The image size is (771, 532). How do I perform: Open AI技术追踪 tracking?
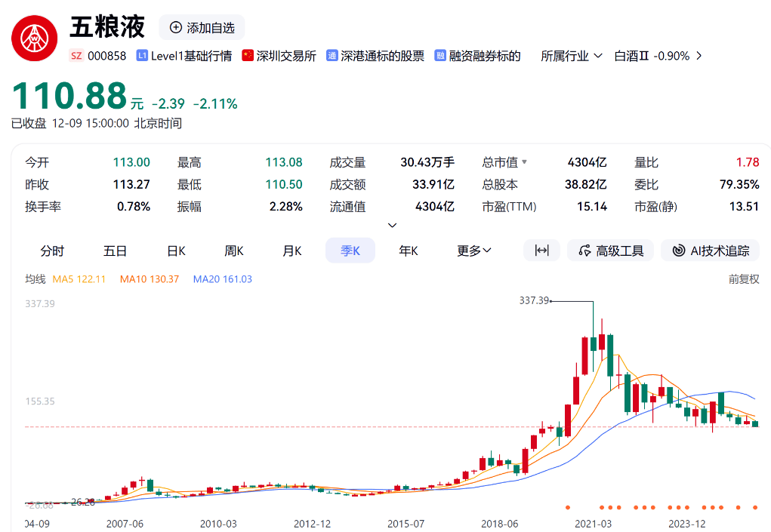pos(710,251)
